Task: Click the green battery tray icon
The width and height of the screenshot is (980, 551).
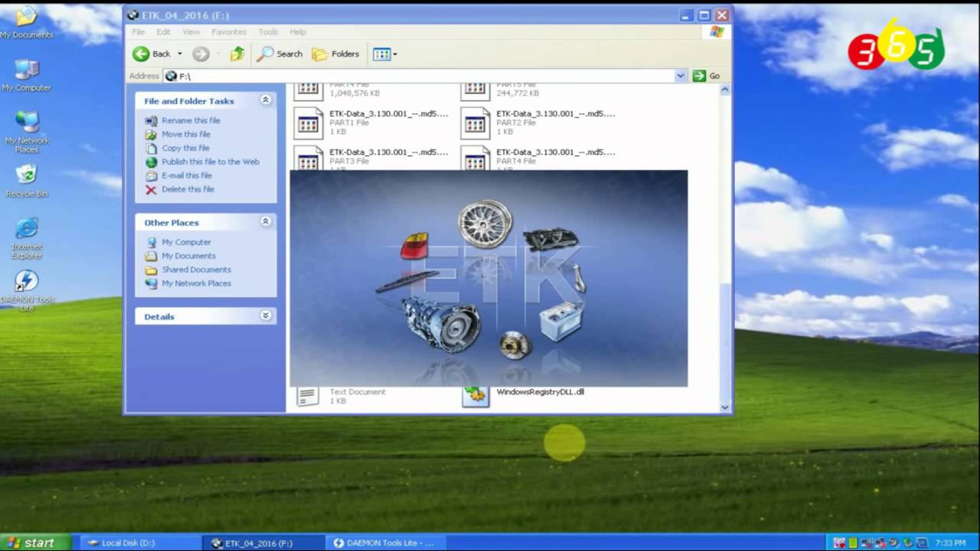Action: click(x=853, y=543)
